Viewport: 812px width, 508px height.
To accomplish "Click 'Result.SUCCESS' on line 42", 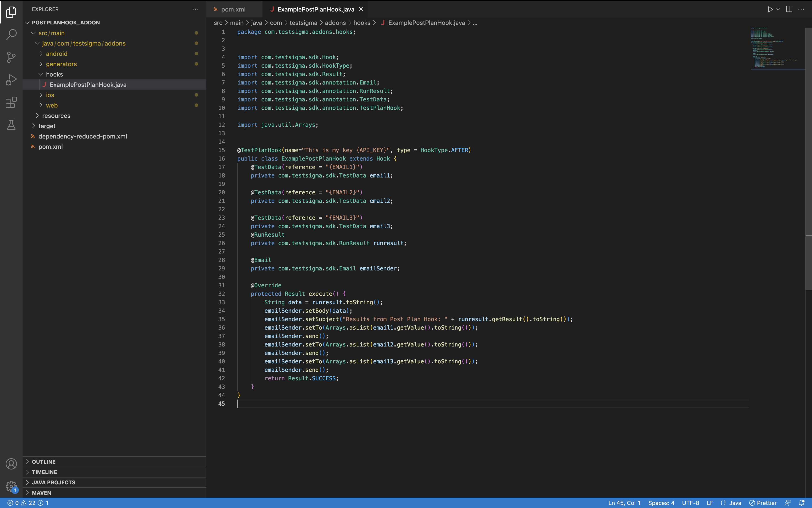I will [x=312, y=378].
